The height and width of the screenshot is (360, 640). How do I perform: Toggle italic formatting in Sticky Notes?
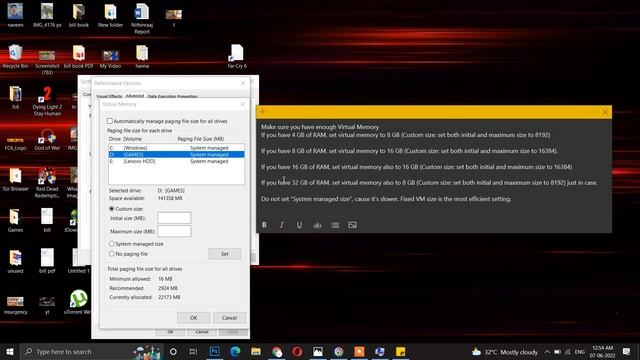pyautogui.click(x=282, y=225)
